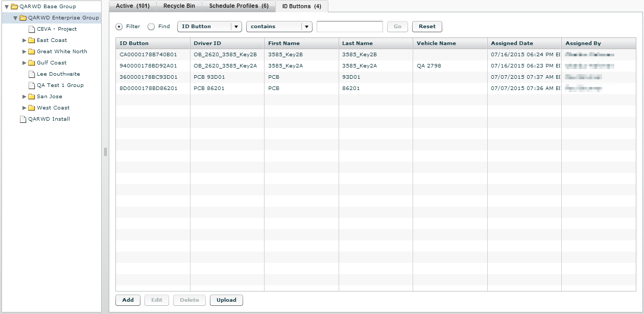The image size is (644, 314).
Task: Switch to the Recycle Bin tab
Action: coord(179,6)
